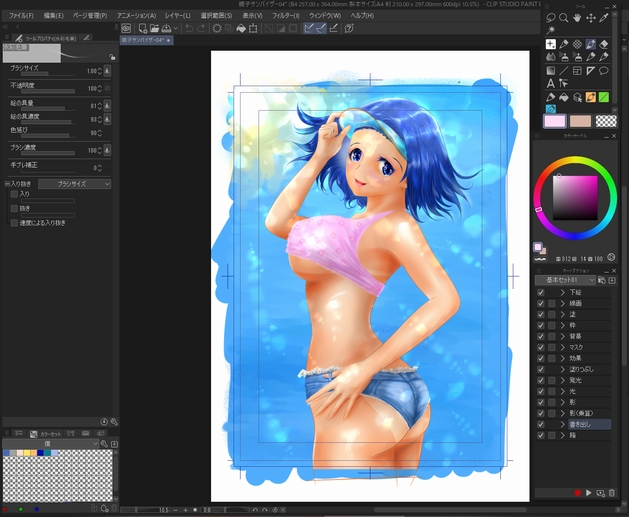Expand the 下絵 auto action
The height and width of the screenshot is (517, 629).
563,292
